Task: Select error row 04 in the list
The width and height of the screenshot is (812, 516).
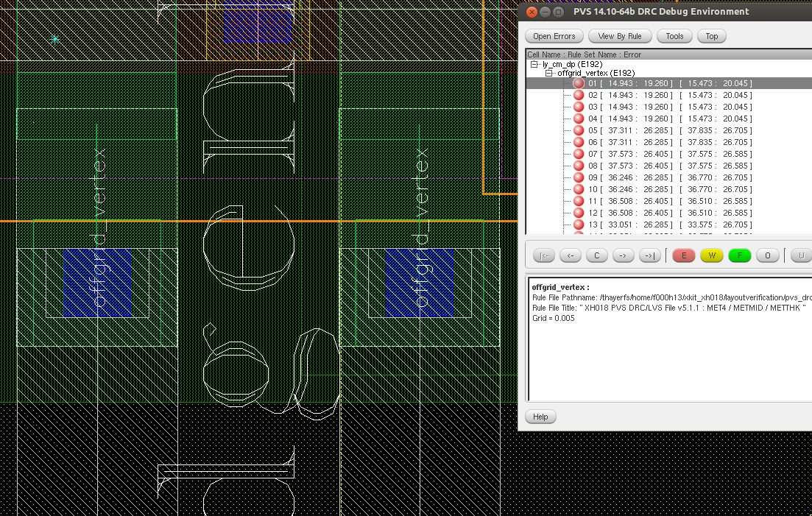Action: pos(670,119)
